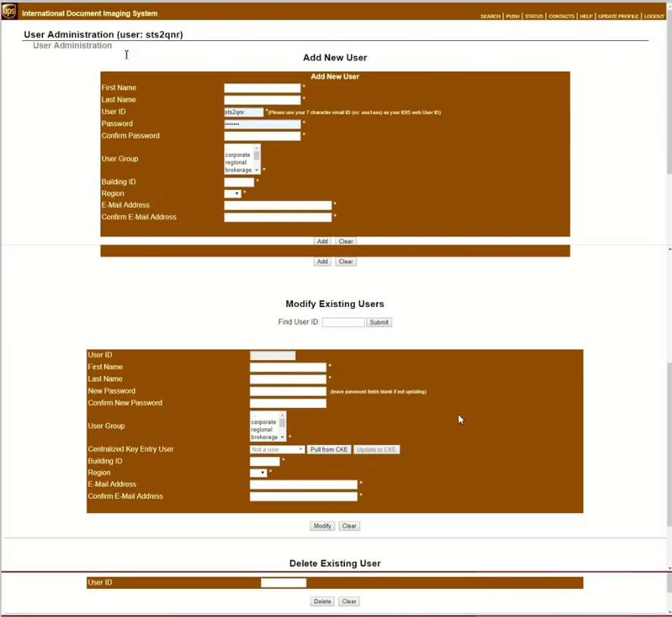Select brokerage in Add New User group list

click(238, 171)
